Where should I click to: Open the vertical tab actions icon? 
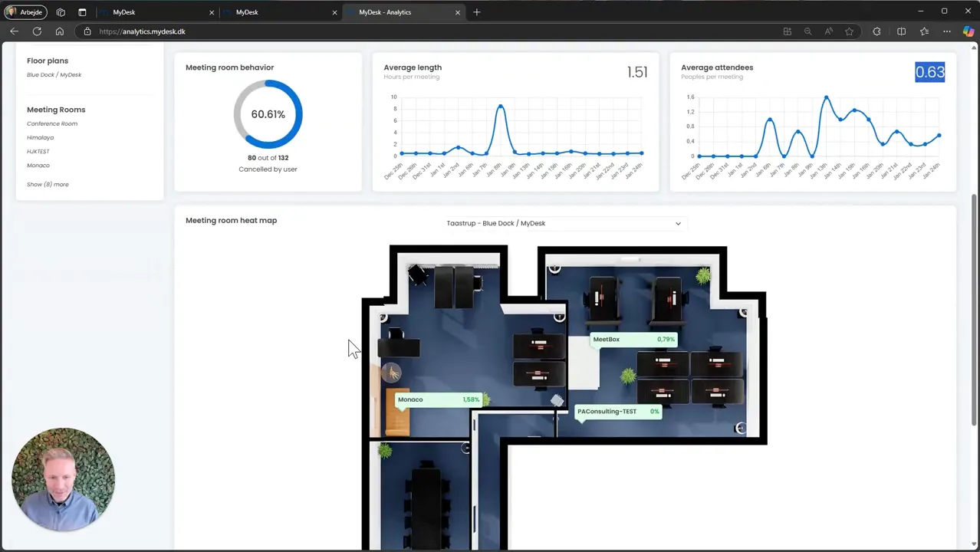[x=82, y=12]
